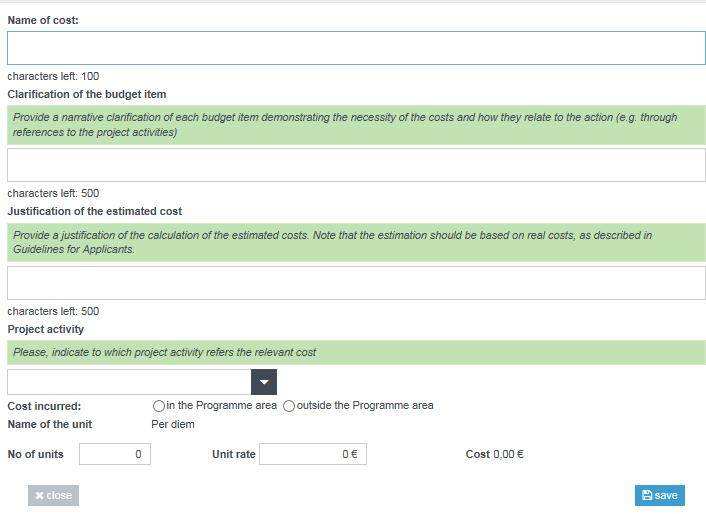Focus the Name of cost input field
This screenshot has height=514, width=706.
coord(356,48)
